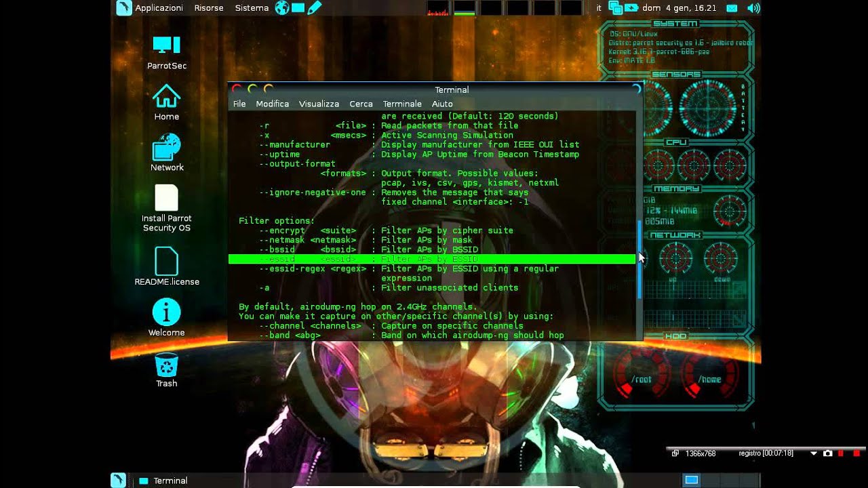Open the Sistema menu

coord(252,8)
